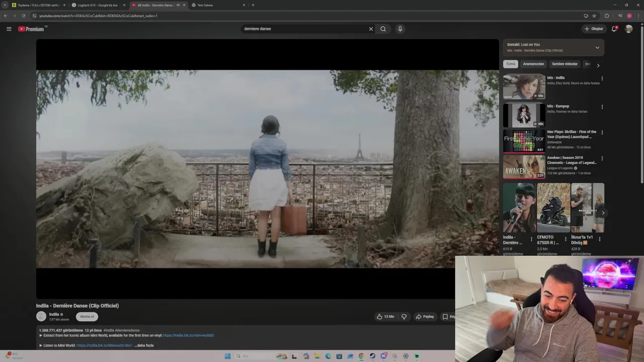Open options for the CFMOTO 675SR-R short
The image size is (644, 362).
[x=566, y=239]
